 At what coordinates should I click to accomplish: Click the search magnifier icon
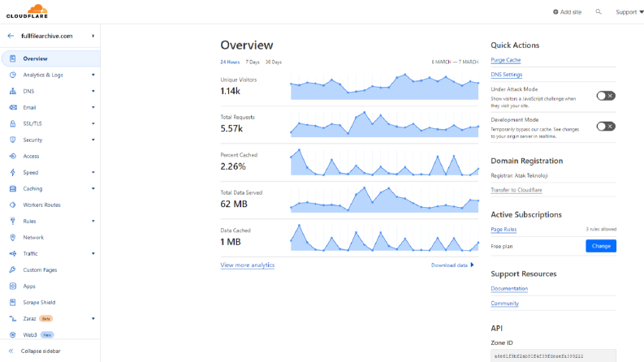[x=599, y=12]
